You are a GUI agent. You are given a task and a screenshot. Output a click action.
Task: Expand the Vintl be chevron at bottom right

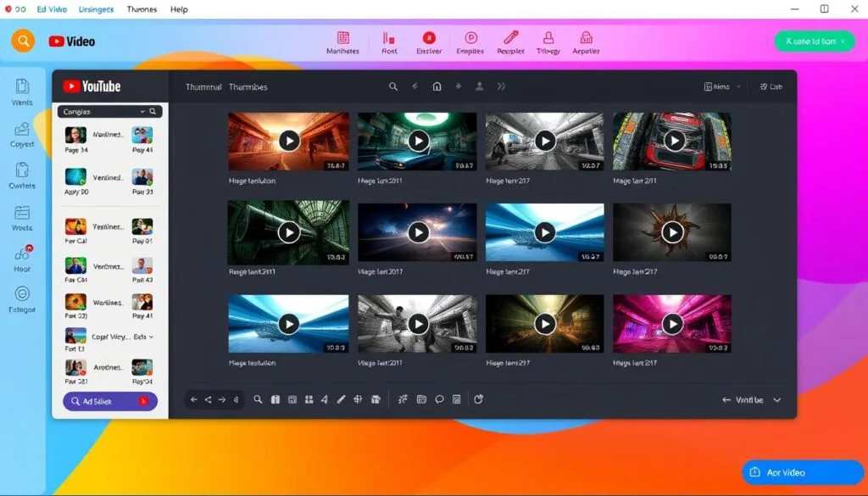pos(777,400)
